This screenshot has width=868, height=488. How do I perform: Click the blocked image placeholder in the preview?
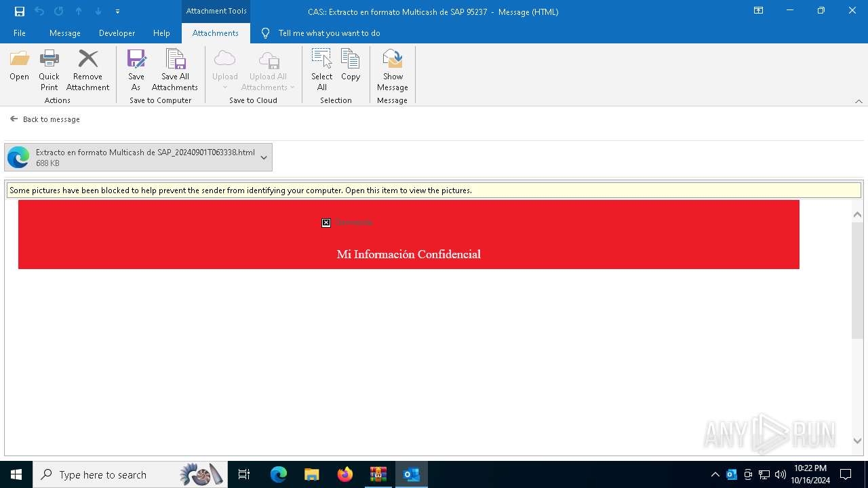pos(326,222)
